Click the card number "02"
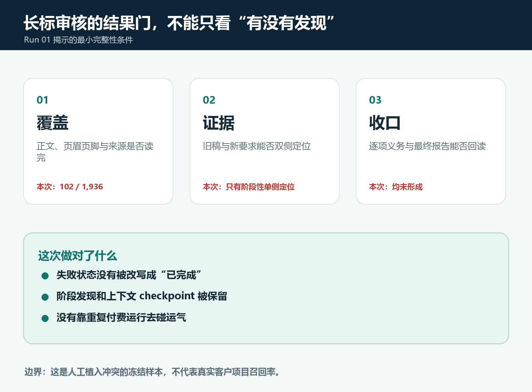Image resolution: width=532 pixels, height=392 pixels. [209, 100]
